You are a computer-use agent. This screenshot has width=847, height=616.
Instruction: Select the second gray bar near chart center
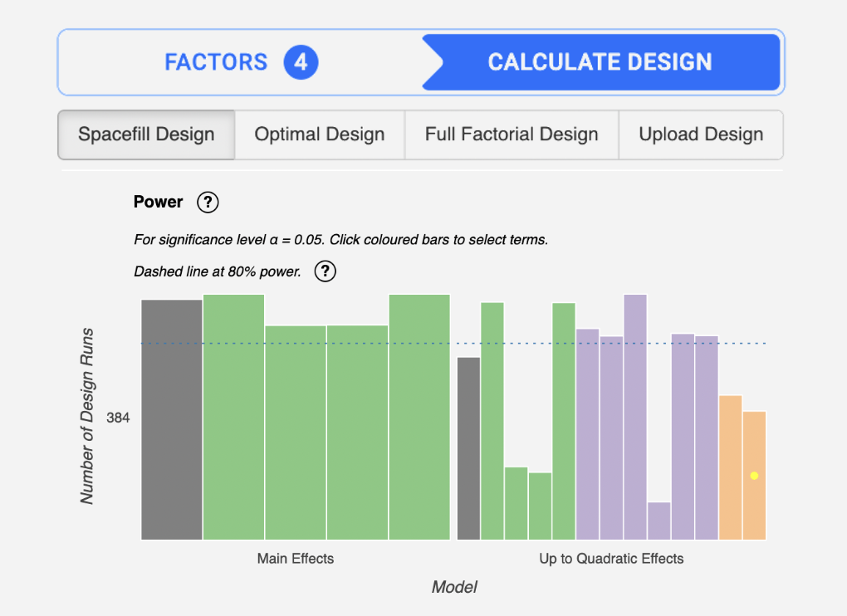point(469,448)
